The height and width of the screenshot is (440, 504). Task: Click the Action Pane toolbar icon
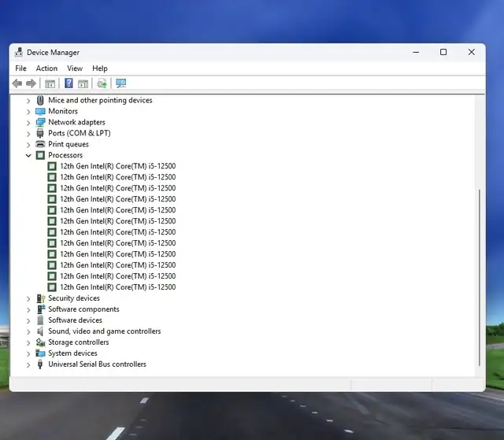coord(83,83)
